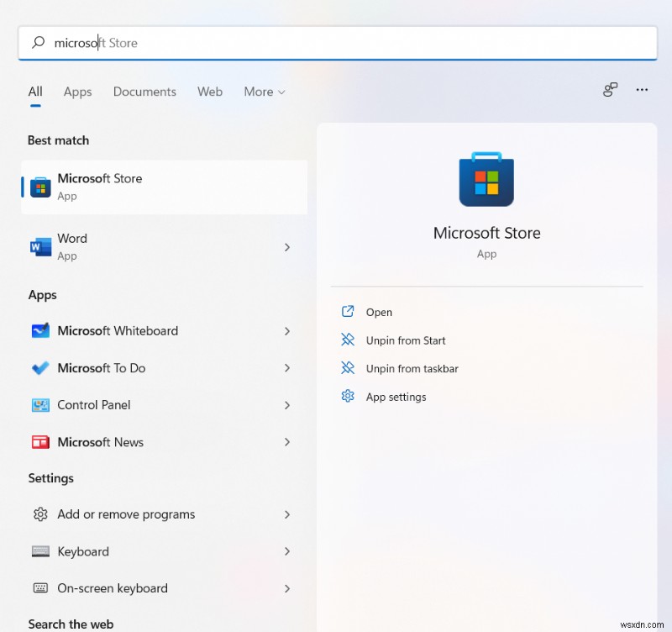Open App settings for Microsoft Store
Image resolution: width=672 pixels, height=632 pixels.
[x=396, y=397]
